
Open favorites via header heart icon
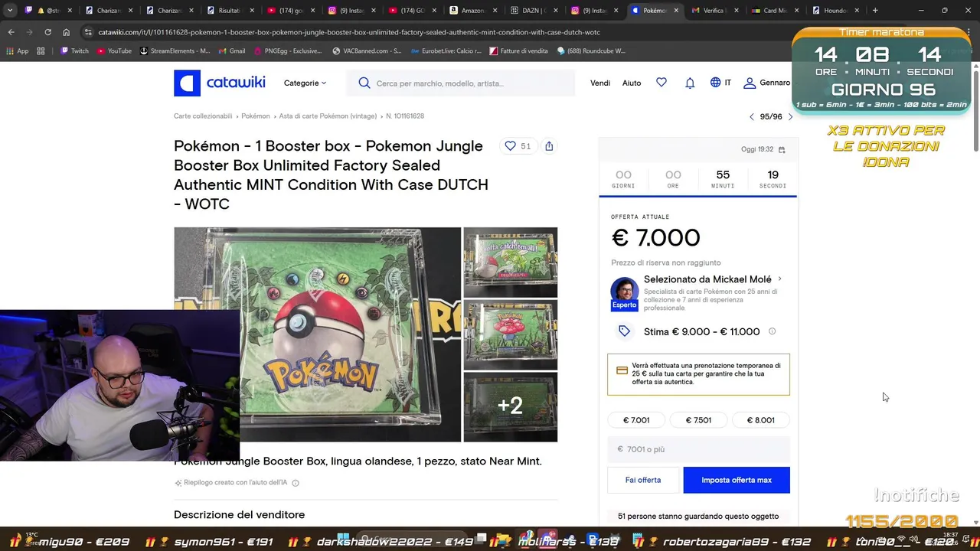click(661, 82)
